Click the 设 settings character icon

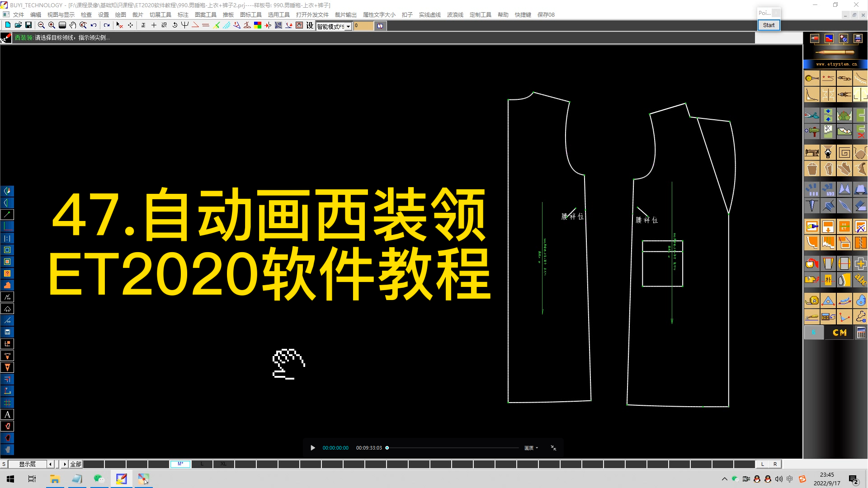[x=310, y=25]
